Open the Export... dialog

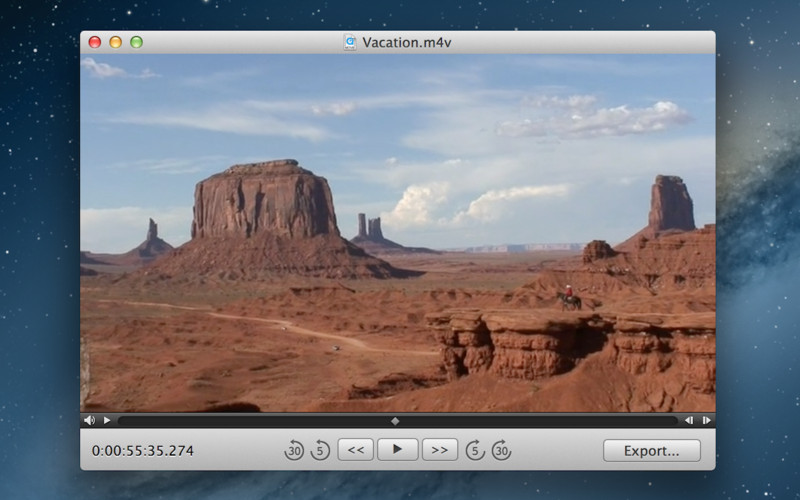652,451
